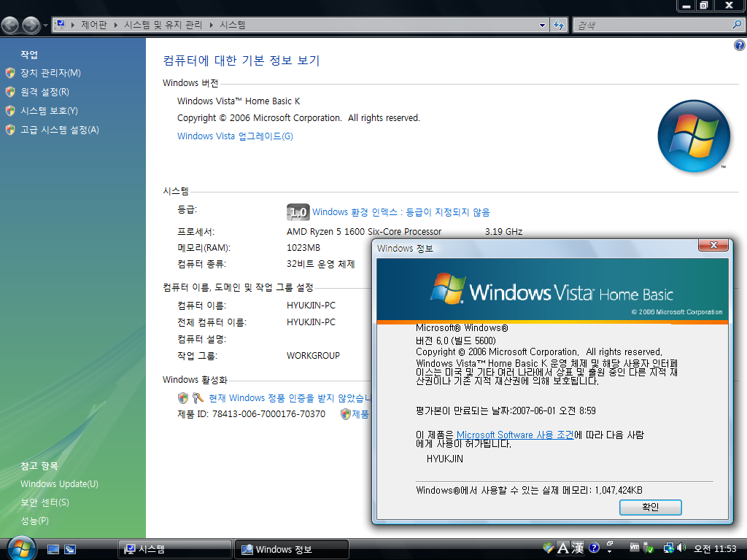Click the control panel icon in the address bar

[x=61, y=24]
